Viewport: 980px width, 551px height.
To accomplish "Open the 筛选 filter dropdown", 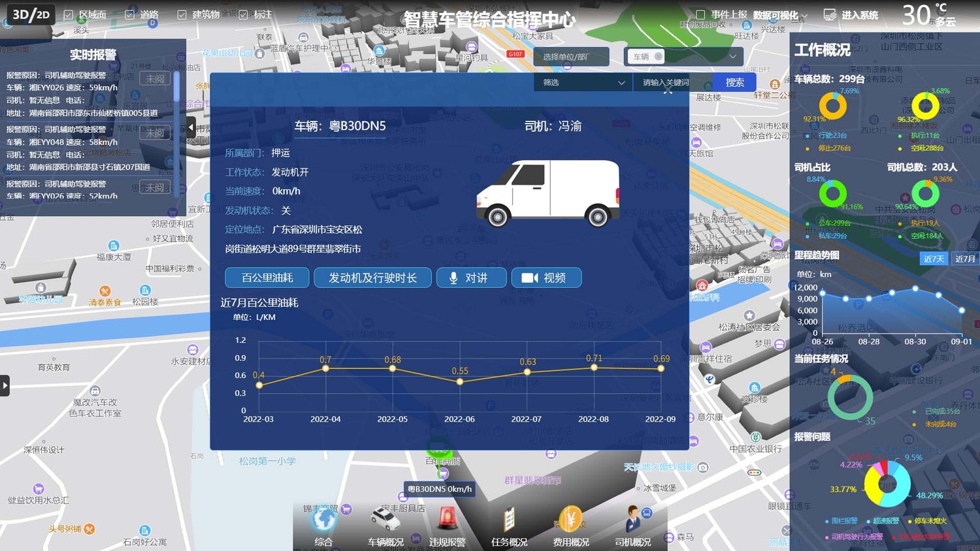I will [581, 82].
